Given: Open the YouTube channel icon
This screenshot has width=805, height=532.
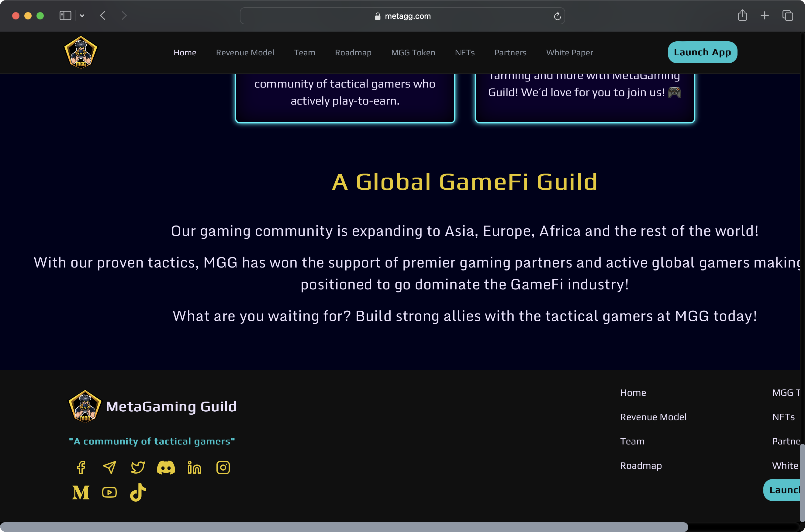Looking at the screenshot, I should (x=109, y=492).
